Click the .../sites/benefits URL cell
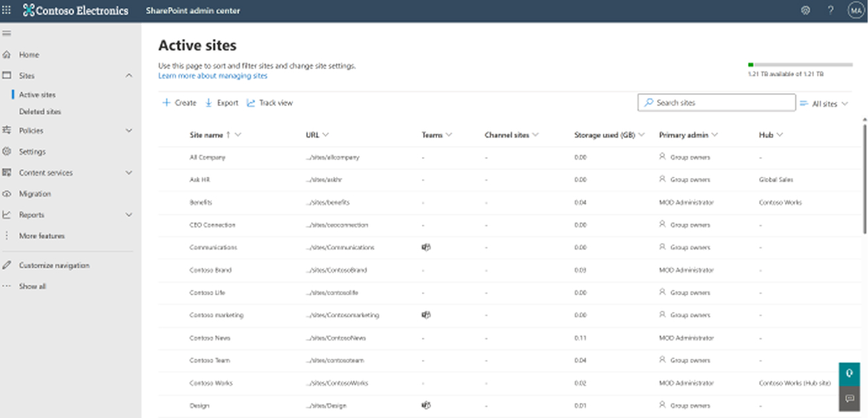Viewport: 868px width, 418px height. pyautogui.click(x=328, y=202)
